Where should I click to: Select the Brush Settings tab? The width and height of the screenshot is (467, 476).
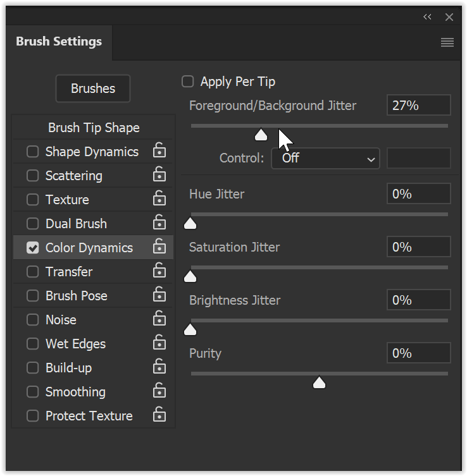tap(59, 42)
